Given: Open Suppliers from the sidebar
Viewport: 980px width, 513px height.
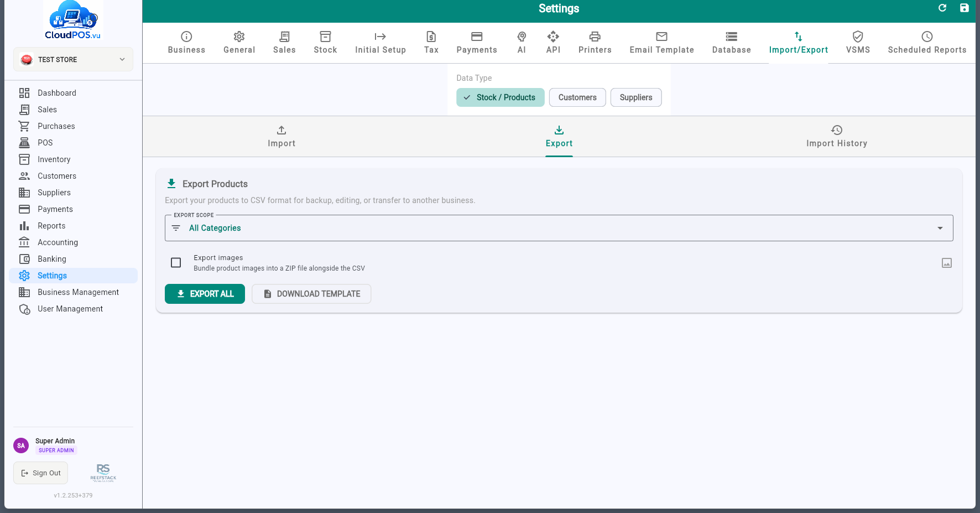Looking at the screenshot, I should (73, 193).
